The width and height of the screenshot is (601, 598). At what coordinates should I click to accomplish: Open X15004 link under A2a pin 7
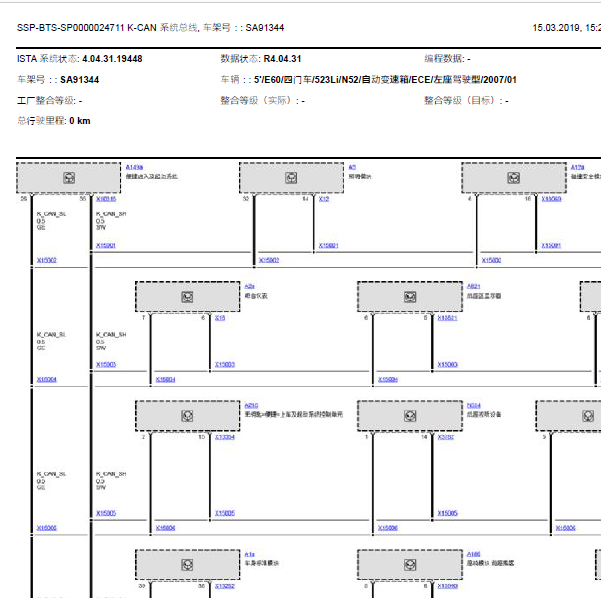[166, 380]
